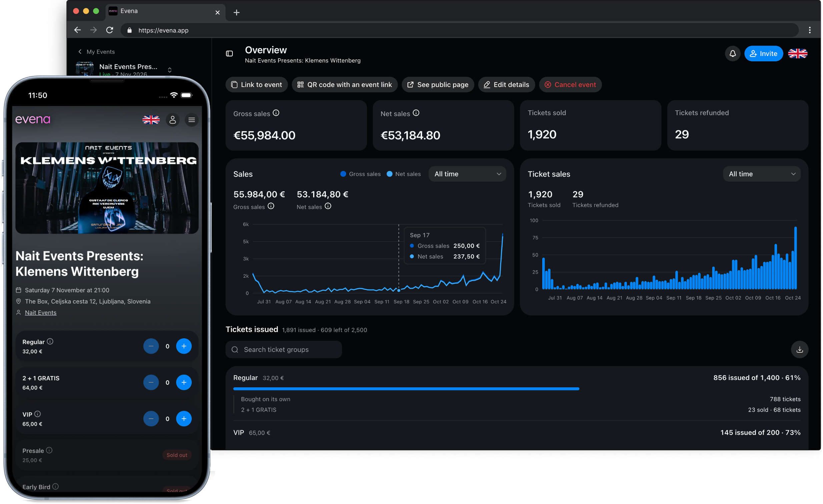823x504 pixels.
Task: Click Cancel event button
Action: (570, 85)
